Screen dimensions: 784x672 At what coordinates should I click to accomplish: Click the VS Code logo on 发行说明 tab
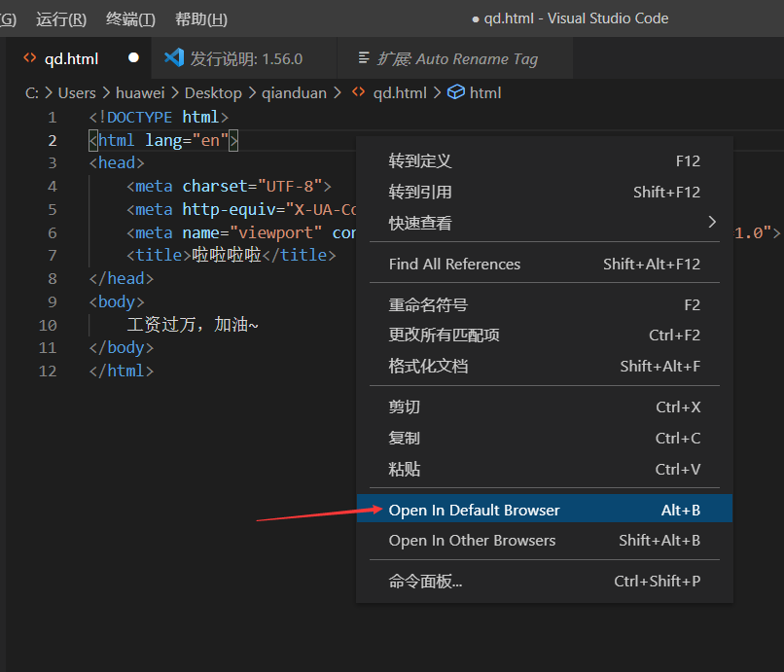click(174, 58)
